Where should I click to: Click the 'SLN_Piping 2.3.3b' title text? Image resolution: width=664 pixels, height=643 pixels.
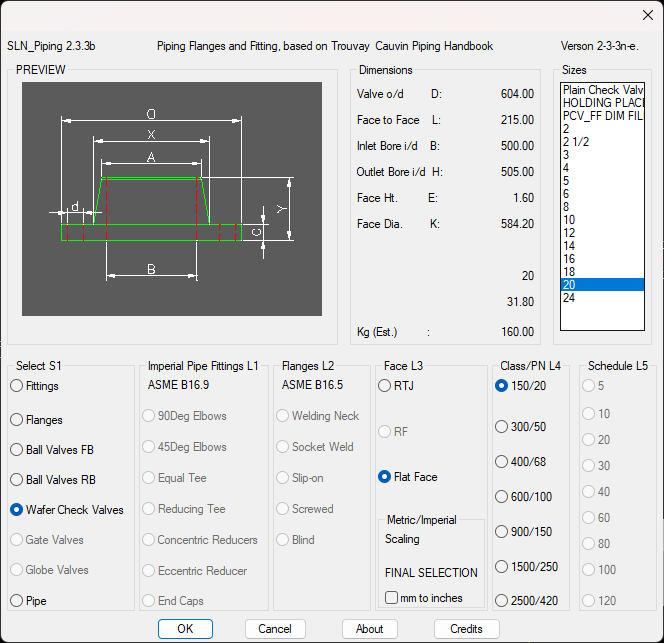pyautogui.click(x=51, y=46)
